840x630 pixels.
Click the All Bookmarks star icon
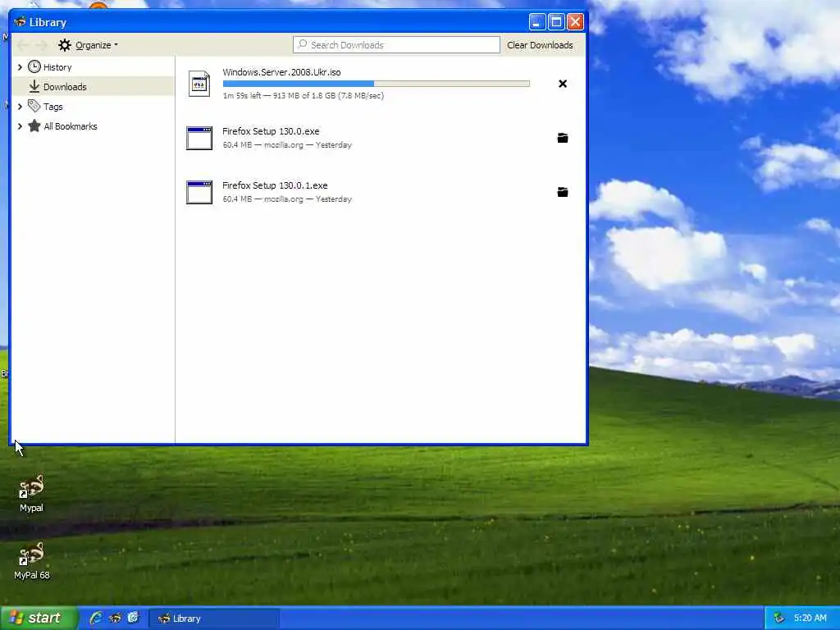click(x=34, y=126)
